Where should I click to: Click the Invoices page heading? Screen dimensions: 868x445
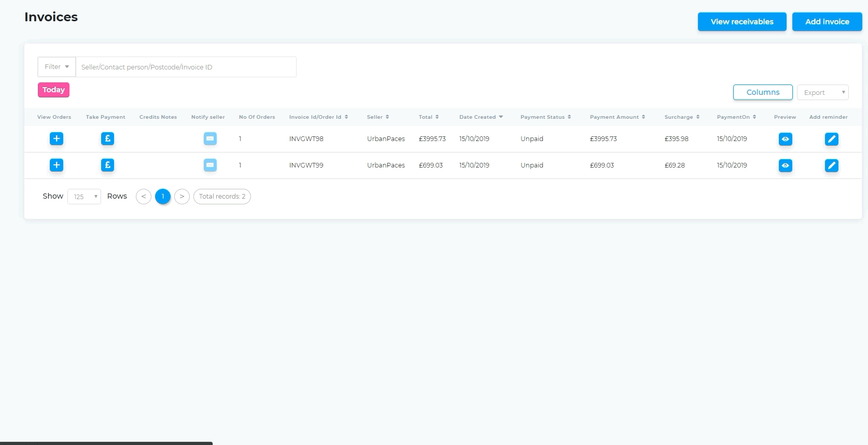pyautogui.click(x=51, y=17)
